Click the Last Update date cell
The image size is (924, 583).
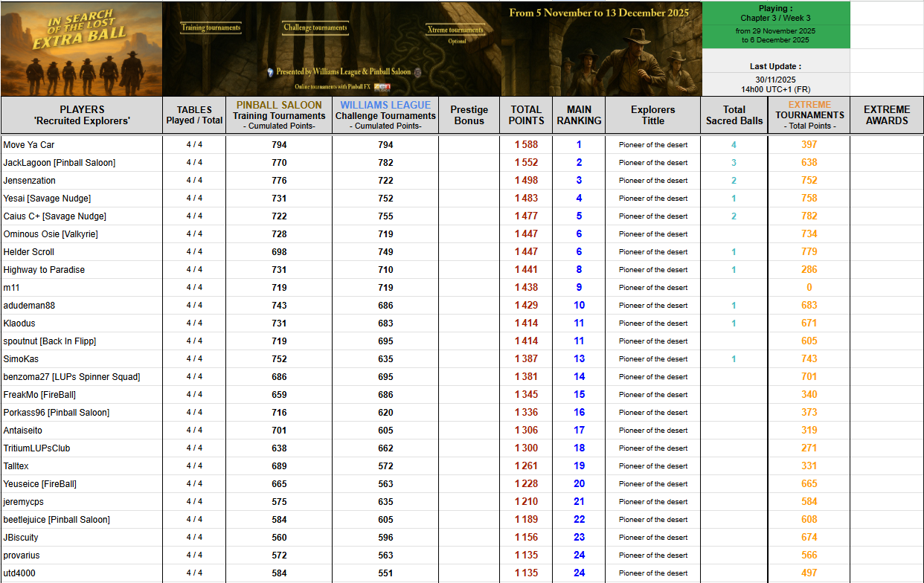[775, 79]
